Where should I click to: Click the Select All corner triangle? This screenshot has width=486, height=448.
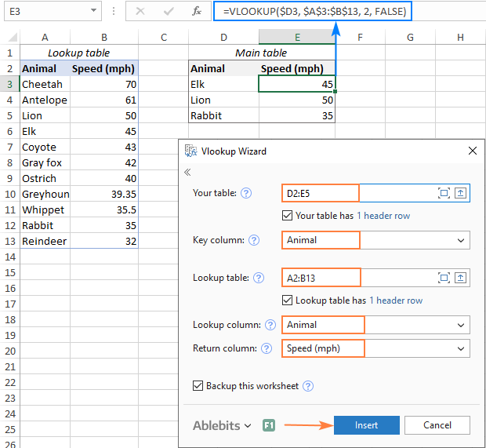pyautogui.click(x=13, y=38)
